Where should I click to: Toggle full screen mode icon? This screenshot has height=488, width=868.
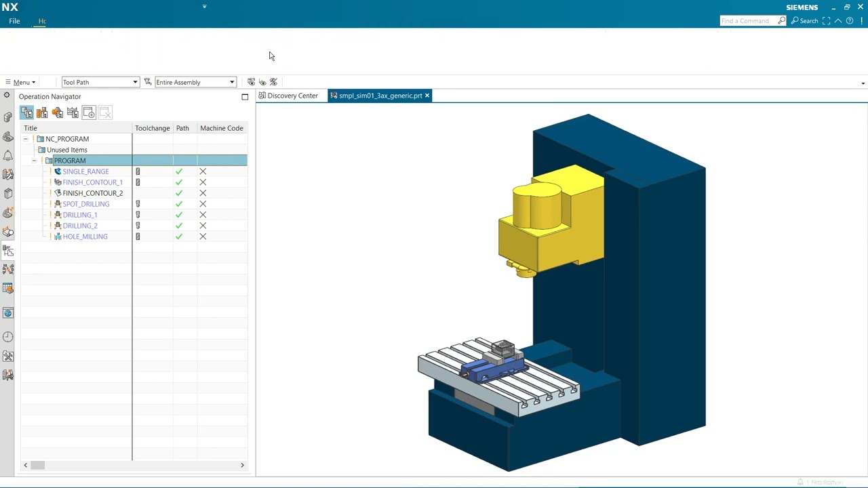click(826, 21)
